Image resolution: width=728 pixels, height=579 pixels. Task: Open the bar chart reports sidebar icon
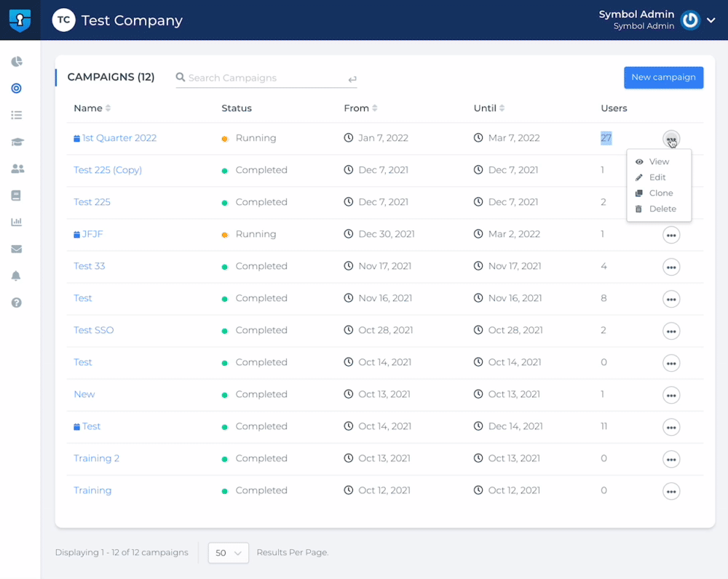pyautogui.click(x=17, y=222)
